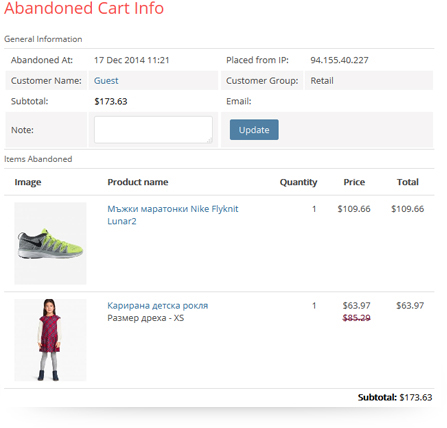Click the bottom Subtotal $173.63 amount

click(x=416, y=397)
